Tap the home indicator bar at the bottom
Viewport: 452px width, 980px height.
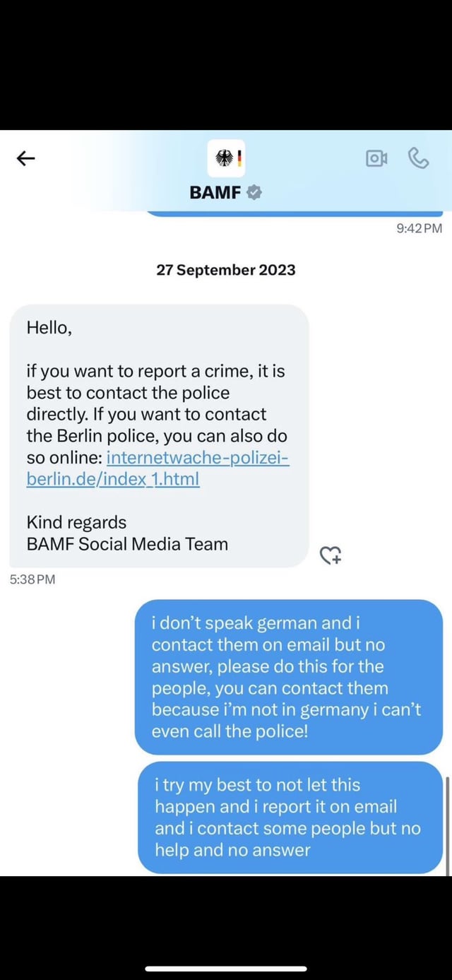pyautogui.click(x=226, y=969)
